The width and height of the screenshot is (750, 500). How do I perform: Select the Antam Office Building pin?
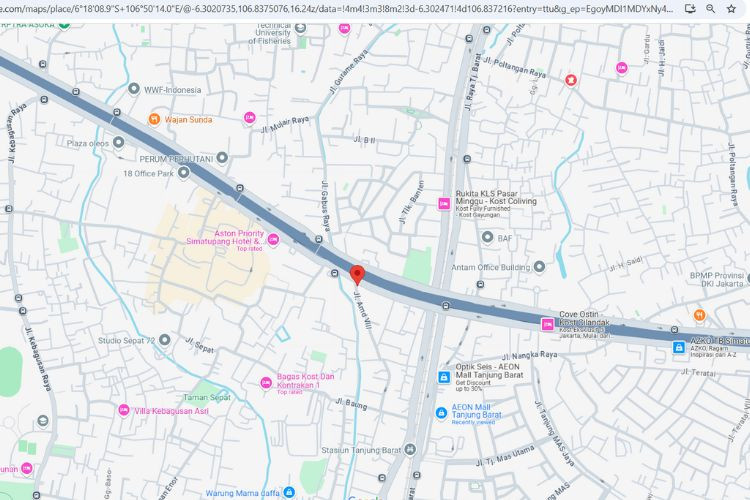(539, 267)
